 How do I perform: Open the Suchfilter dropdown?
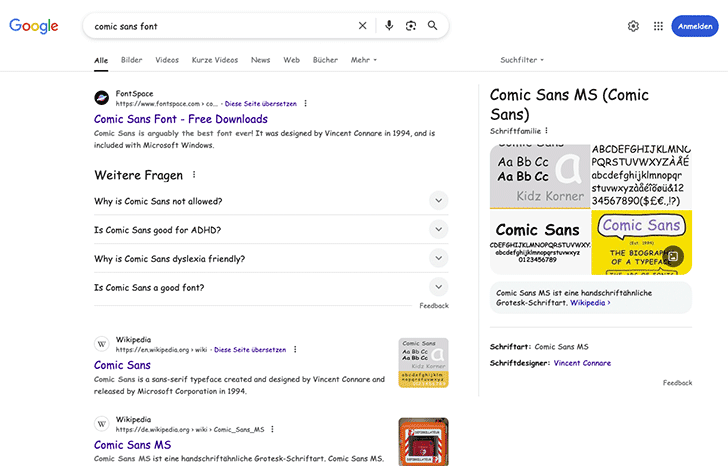click(x=522, y=60)
